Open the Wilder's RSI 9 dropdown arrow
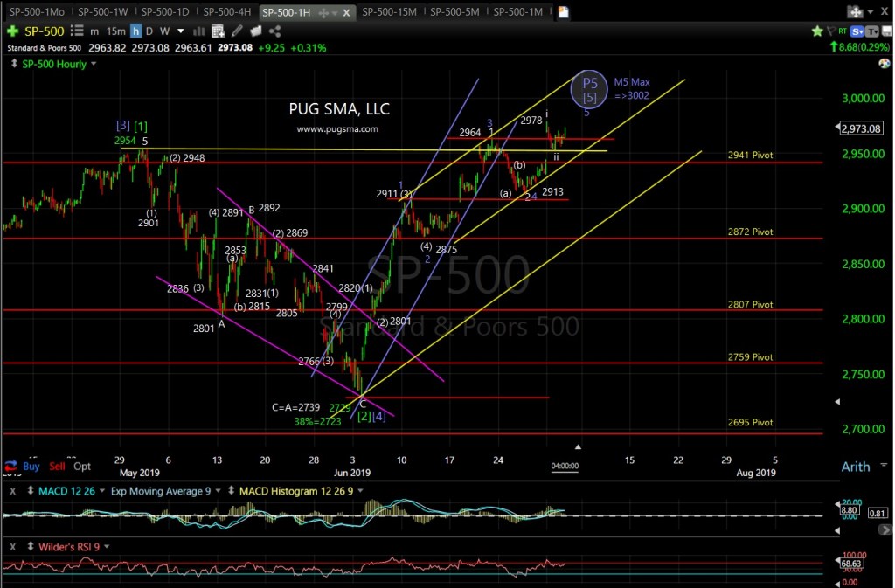This screenshot has height=588, width=895. click(107, 546)
